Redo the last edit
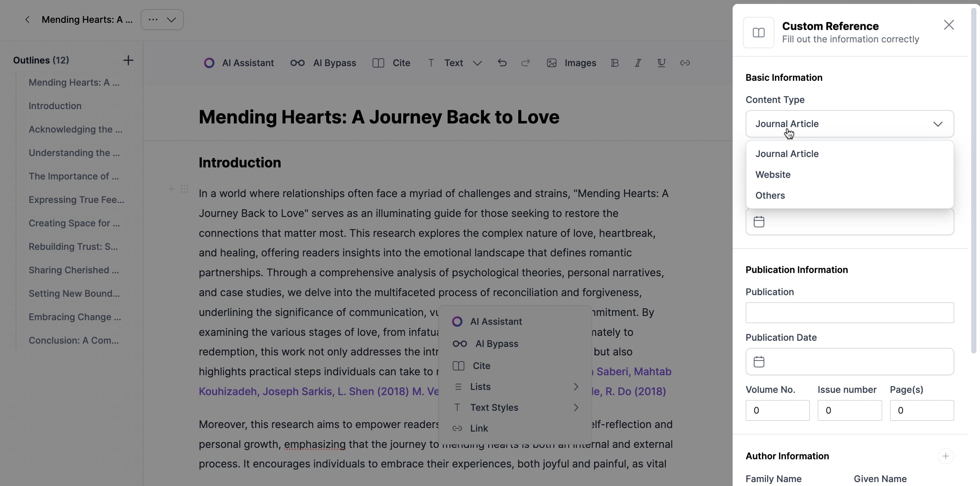 tap(525, 63)
